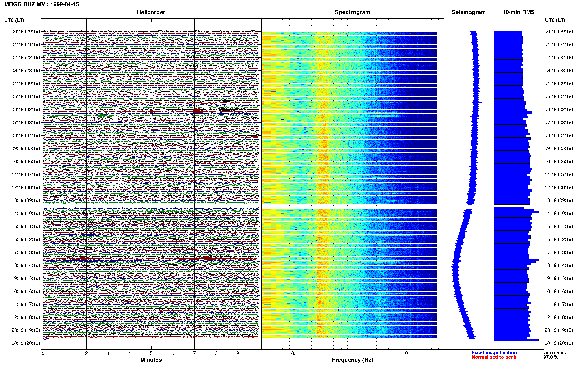The width and height of the screenshot is (588, 368).
Task: Click the '9' minute tick on helicorder axis
Action: (x=238, y=353)
